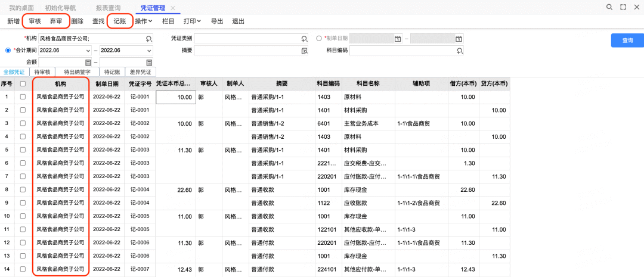This screenshot has height=277, width=644.
Task: Open the 操作 dropdown menu
Action: (x=144, y=21)
